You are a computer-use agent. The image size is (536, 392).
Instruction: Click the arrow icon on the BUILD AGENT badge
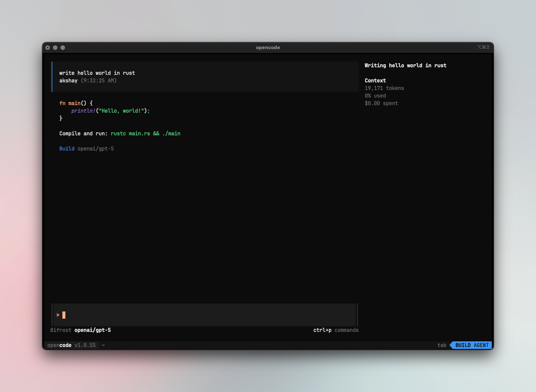(451, 345)
